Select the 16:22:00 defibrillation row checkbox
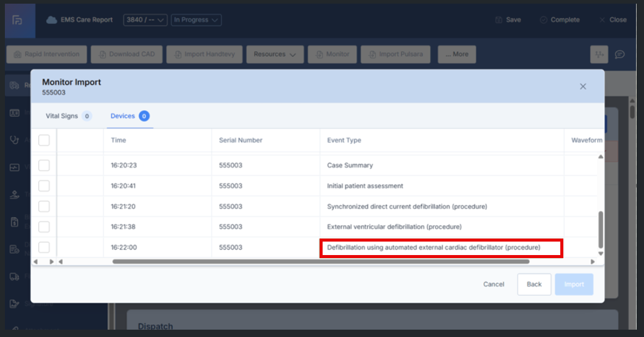Viewport: 644px width, 337px height. pyautogui.click(x=44, y=248)
